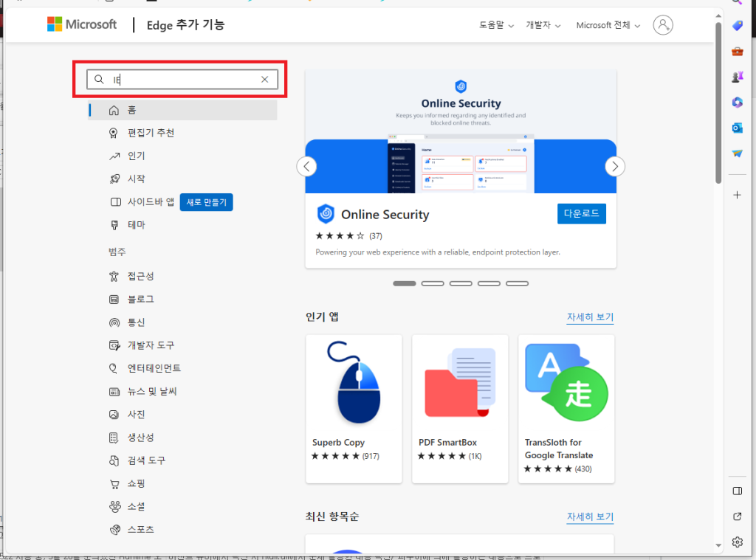Select the fifth carousel indicator

point(517,283)
